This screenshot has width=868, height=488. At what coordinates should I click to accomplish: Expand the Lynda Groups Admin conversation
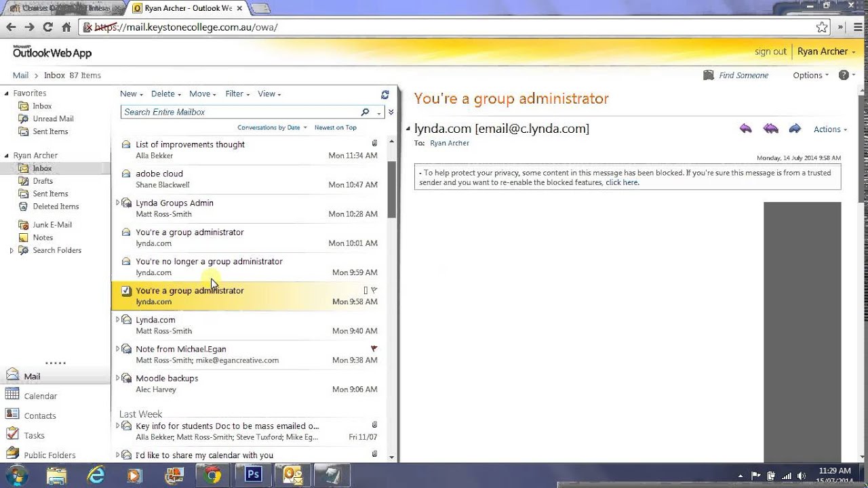click(x=117, y=203)
